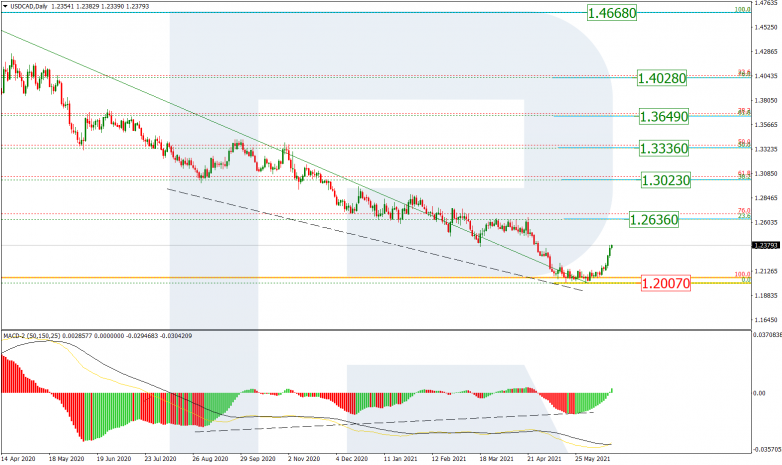Click the 2 Nov 2020 date label

[304, 459]
